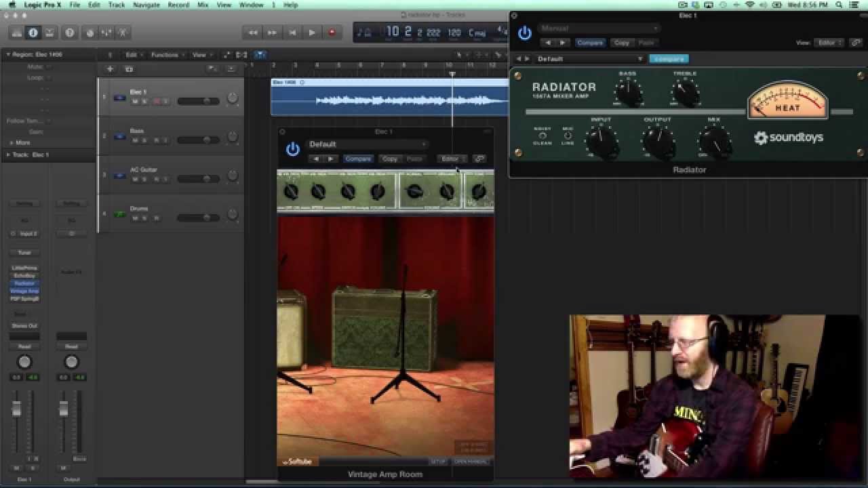Start playback with Play button
Image resolution: width=868 pixels, height=488 pixels.
312,33
